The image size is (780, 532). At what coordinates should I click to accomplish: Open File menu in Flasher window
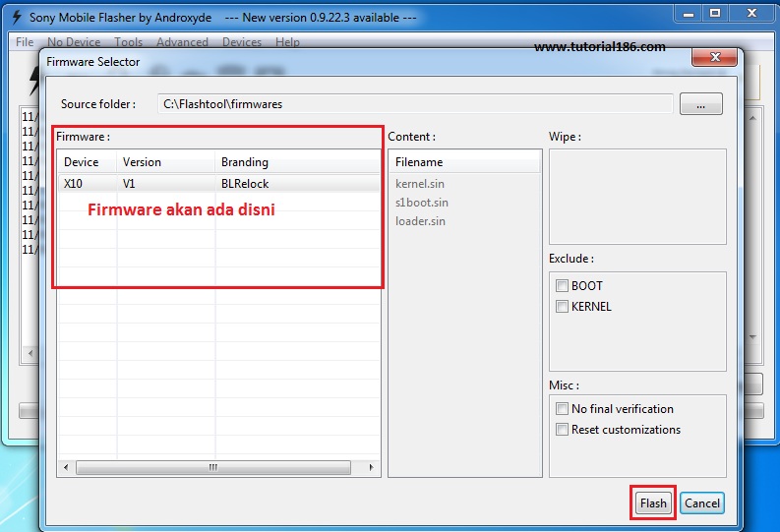tap(25, 42)
